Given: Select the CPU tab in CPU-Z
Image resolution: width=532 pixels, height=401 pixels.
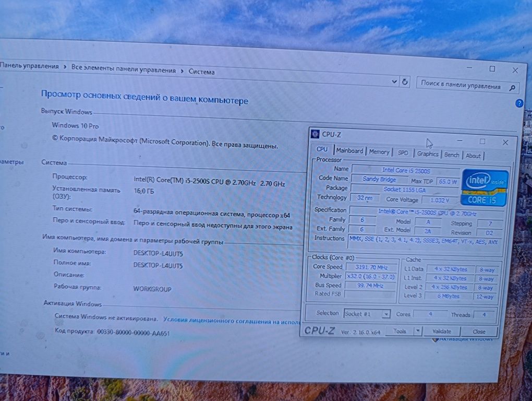Looking at the screenshot, I should pyautogui.click(x=322, y=149).
